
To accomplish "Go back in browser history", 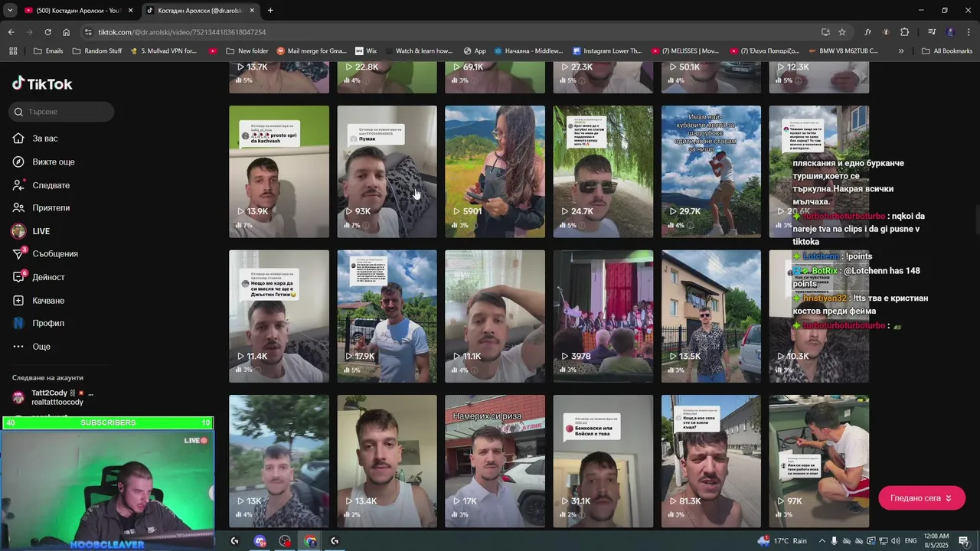I will point(11,32).
